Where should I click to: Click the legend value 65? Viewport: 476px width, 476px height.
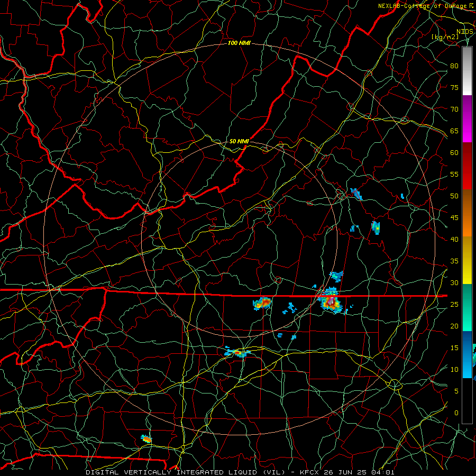tap(454, 131)
